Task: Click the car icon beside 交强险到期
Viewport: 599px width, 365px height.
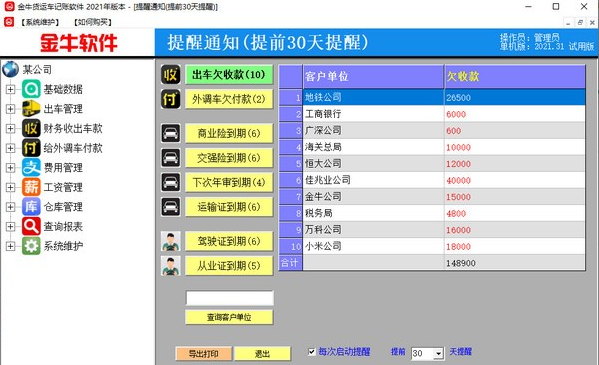Action: (x=170, y=158)
